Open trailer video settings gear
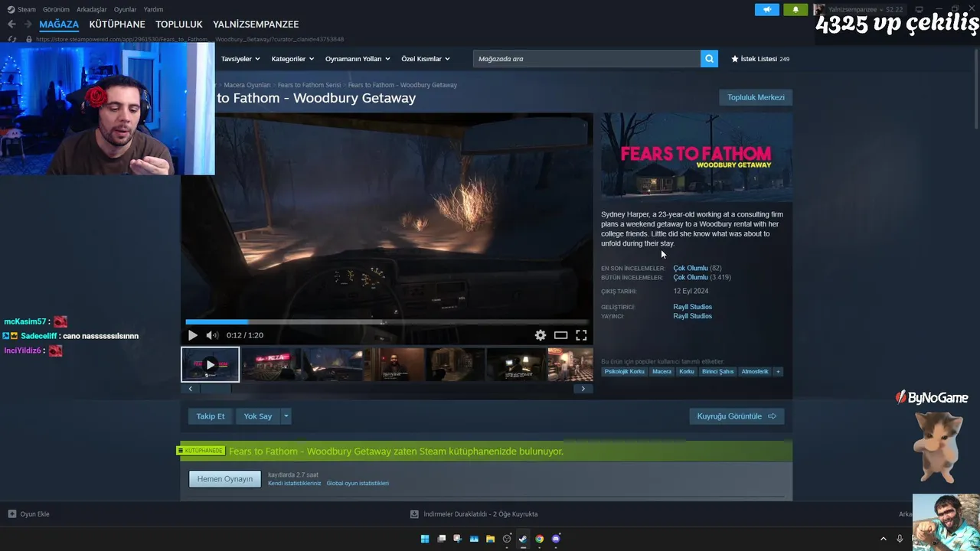980x551 pixels. click(x=541, y=335)
